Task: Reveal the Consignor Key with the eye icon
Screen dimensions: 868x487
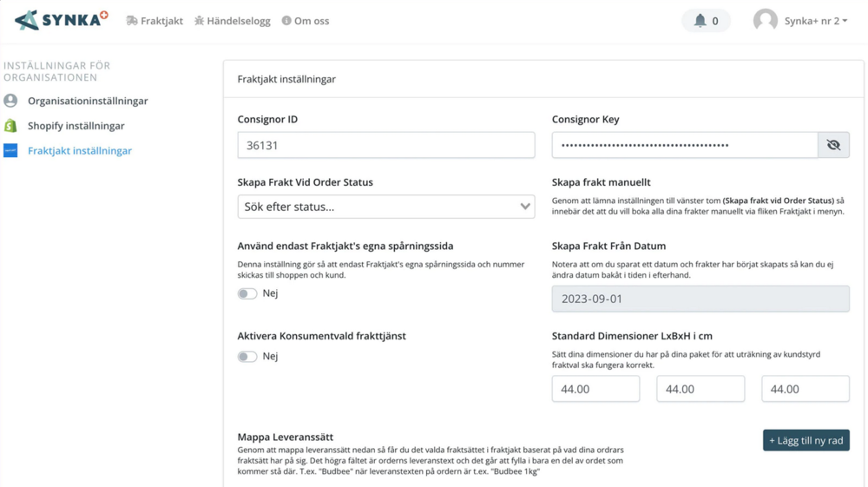Action: pos(833,145)
